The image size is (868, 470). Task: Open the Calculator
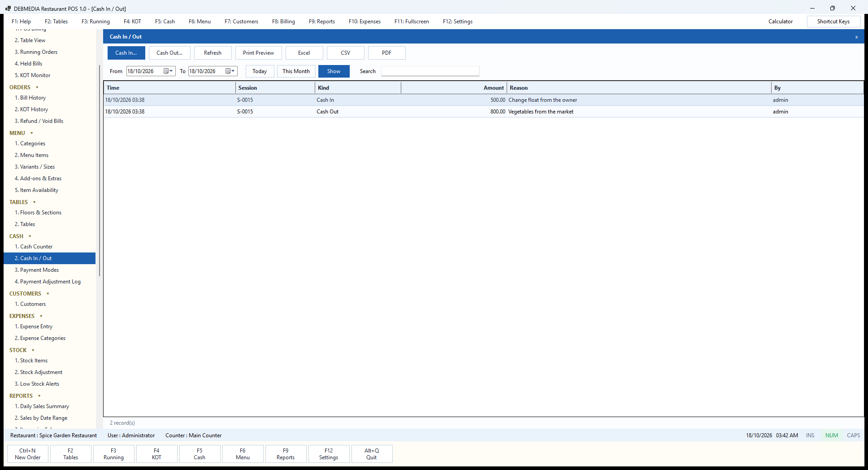pos(780,22)
